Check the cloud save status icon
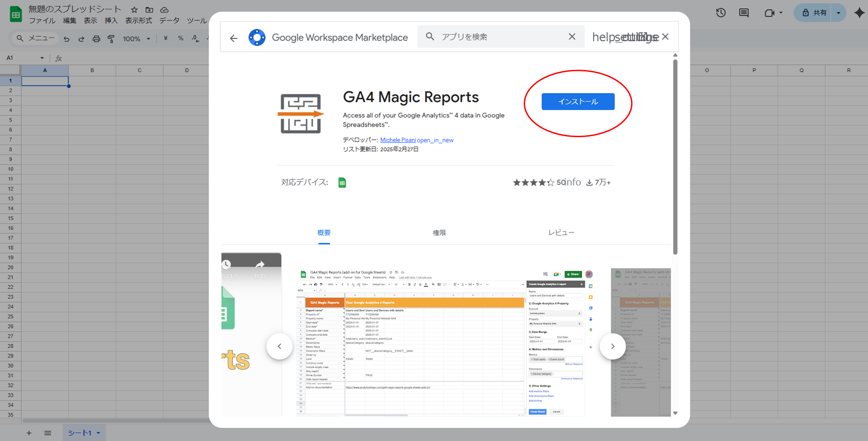 [165, 9]
